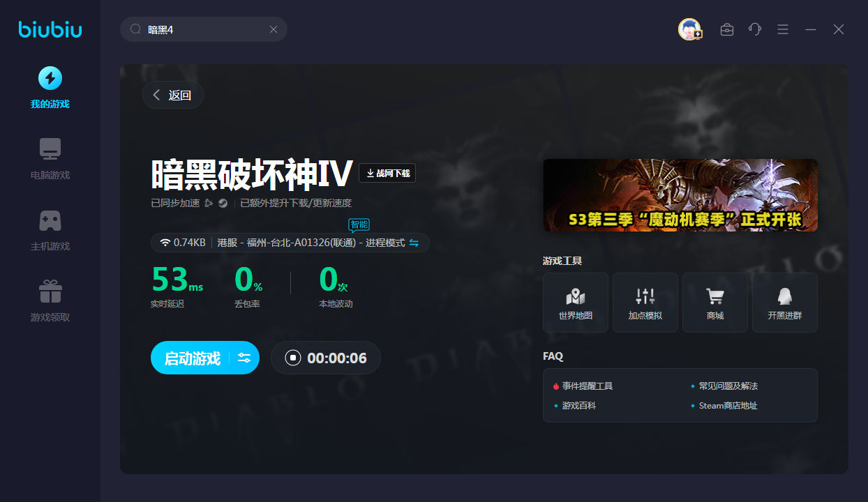
Task: Switch server node with swap arrows icon
Action: pyautogui.click(x=414, y=243)
